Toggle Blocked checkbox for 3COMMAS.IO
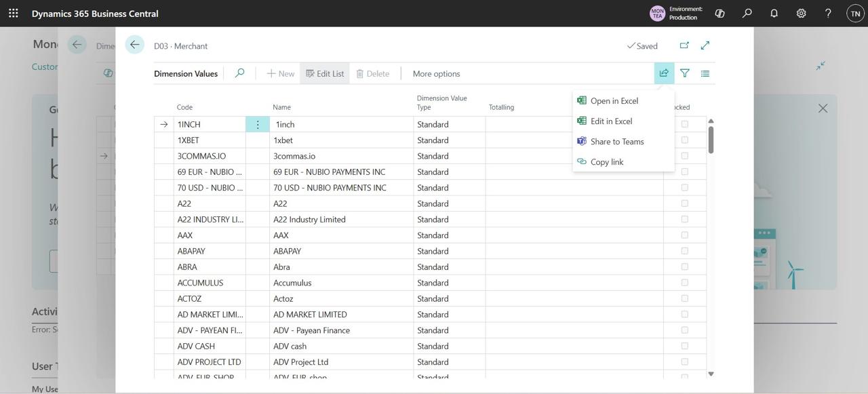Screen dimensions: 868x394 684,156
